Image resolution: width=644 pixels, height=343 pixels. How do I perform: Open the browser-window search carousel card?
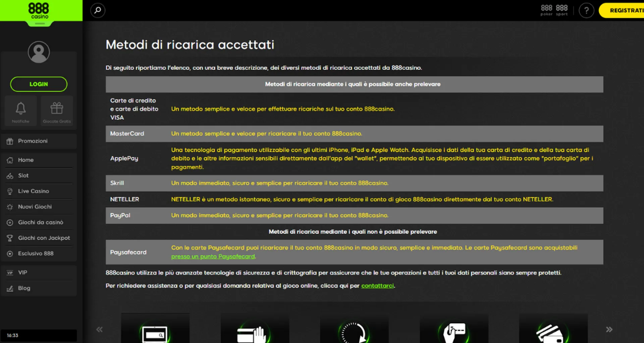click(x=155, y=329)
